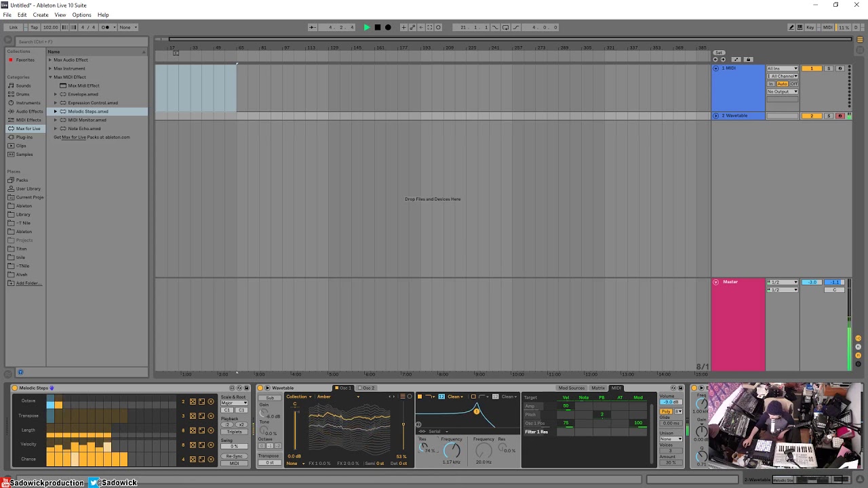
Task: Toggle the metronome button
Action: click(105, 27)
